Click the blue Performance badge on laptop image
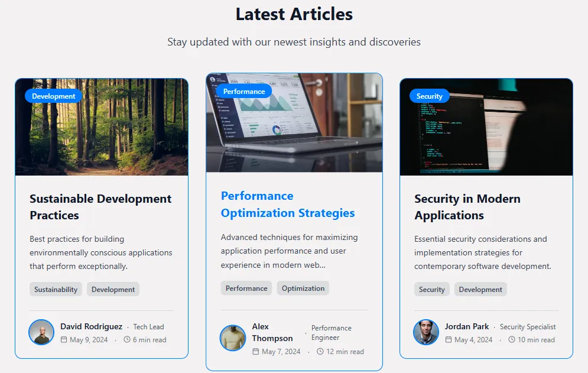This screenshot has width=588, height=373. coord(244,92)
